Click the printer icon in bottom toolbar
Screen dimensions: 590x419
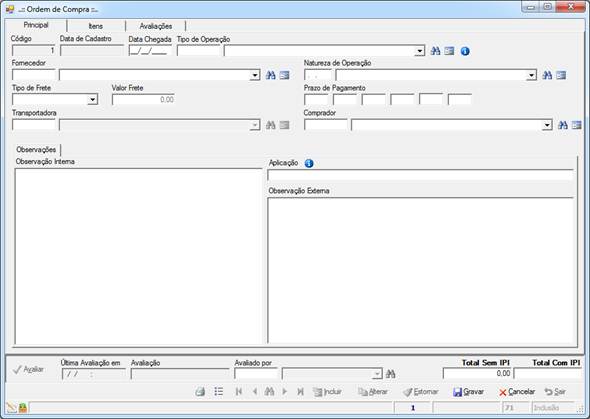(200, 392)
